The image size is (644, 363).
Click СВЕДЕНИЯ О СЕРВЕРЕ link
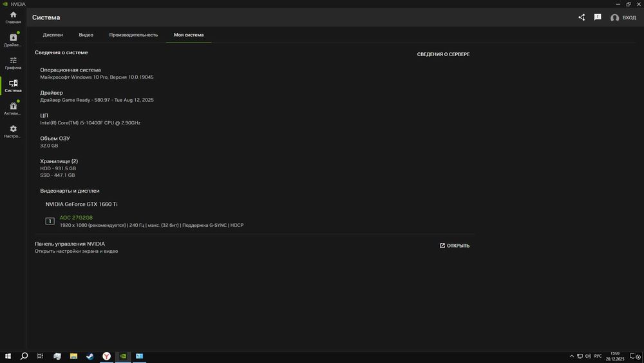[x=443, y=54]
